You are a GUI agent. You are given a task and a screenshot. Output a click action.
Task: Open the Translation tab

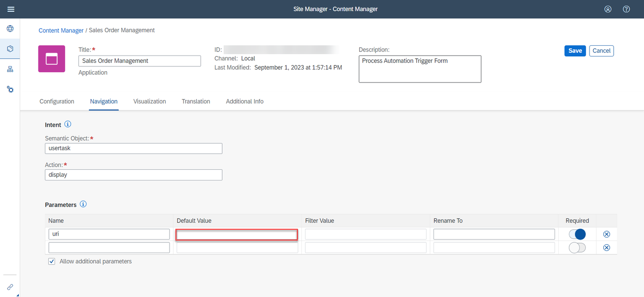click(196, 101)
